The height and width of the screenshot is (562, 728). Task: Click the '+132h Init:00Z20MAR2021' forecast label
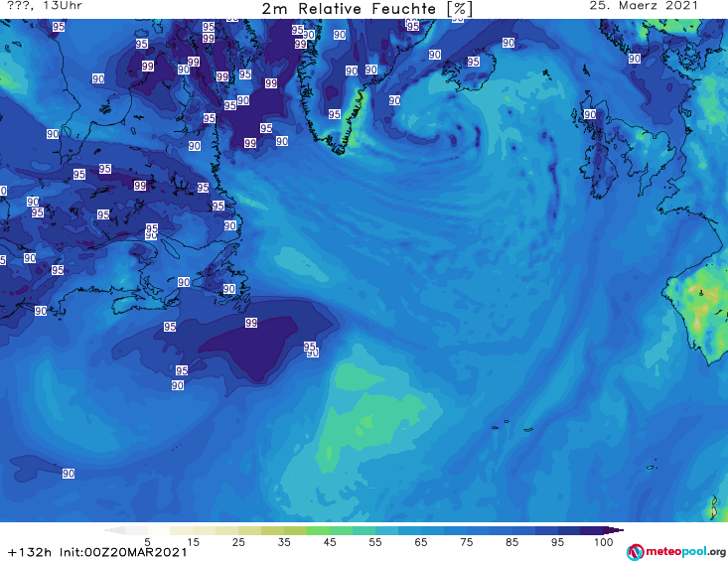click(97, 552)
